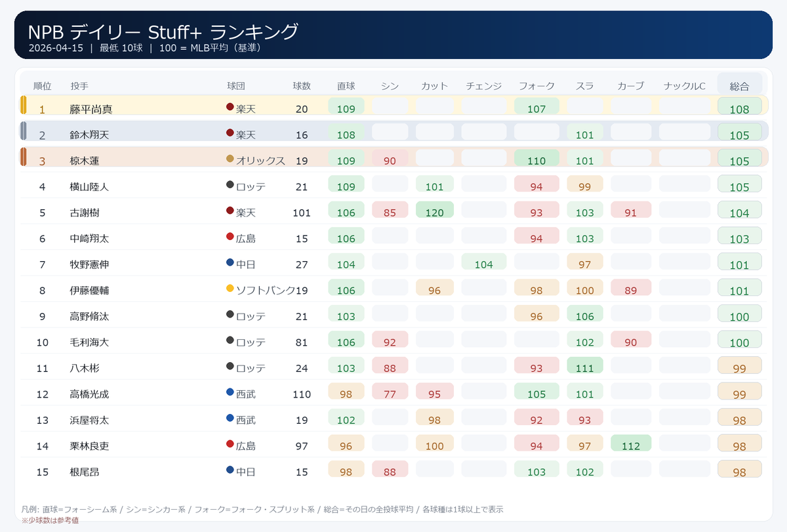Click fastball value 96 in 栗林良吏 row
Viewport: 787px width, 532px height.
tap(346, 443)
